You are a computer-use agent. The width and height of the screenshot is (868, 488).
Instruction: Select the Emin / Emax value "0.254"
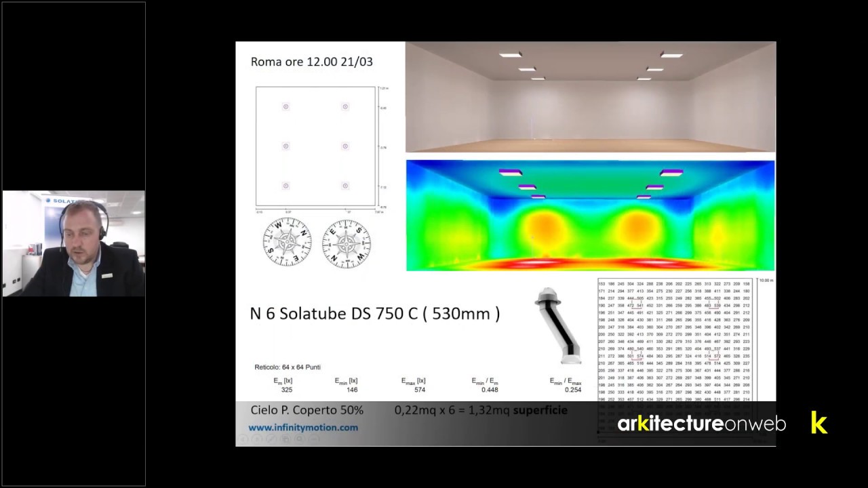(x=573, y=390)
